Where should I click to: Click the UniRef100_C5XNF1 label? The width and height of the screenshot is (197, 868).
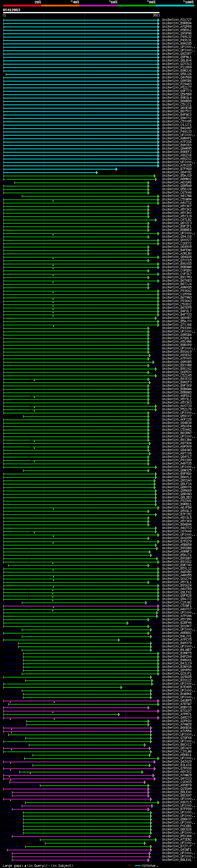[177, 606]
